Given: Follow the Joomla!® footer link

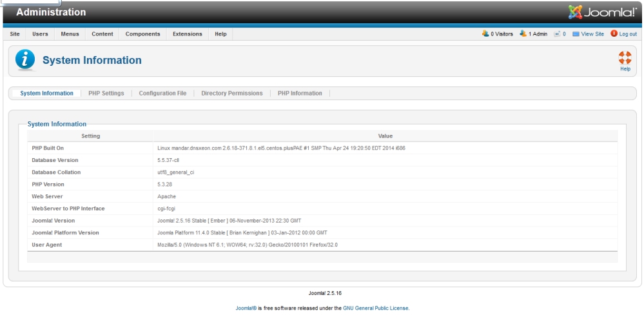Looking at the screenshot, I should pos(246,308).
